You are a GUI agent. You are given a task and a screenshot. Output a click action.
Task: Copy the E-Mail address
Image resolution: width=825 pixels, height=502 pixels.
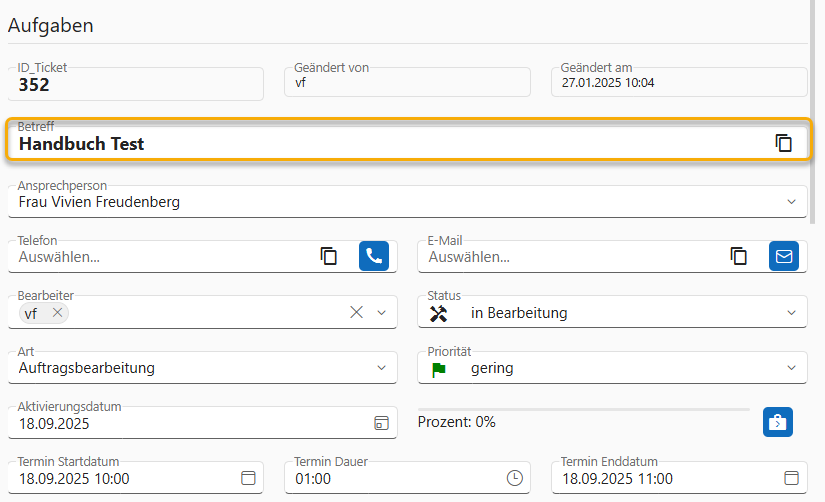coord(739,256)
